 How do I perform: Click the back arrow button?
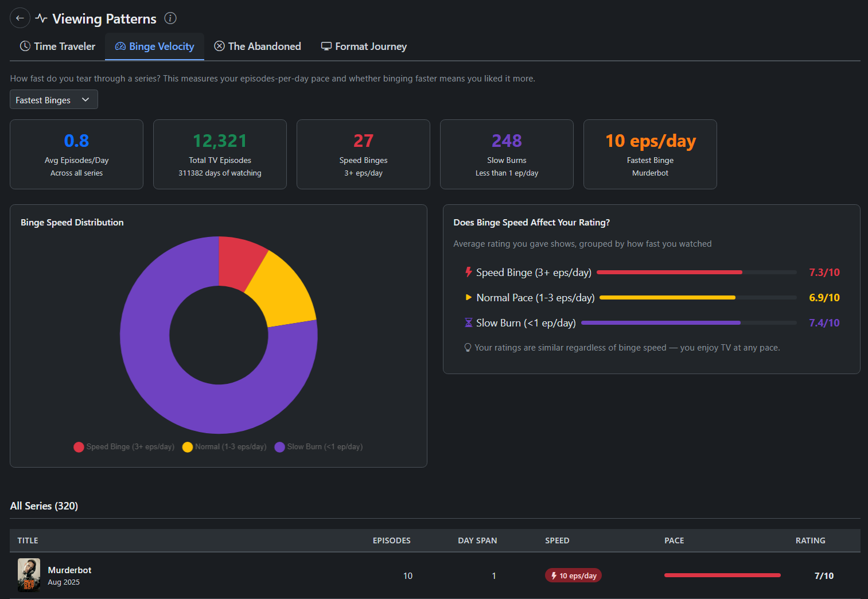(x=20, y=18)
